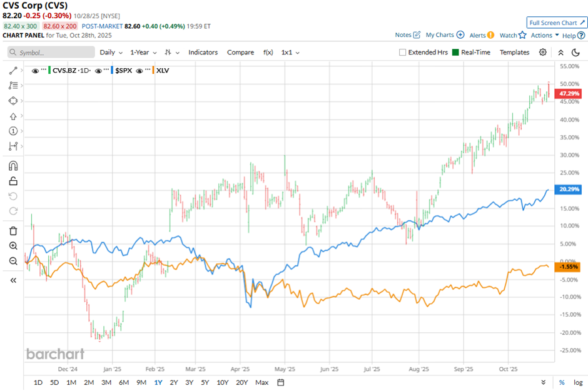
Task: Select the trend line drawing tool
Action: 13,71
